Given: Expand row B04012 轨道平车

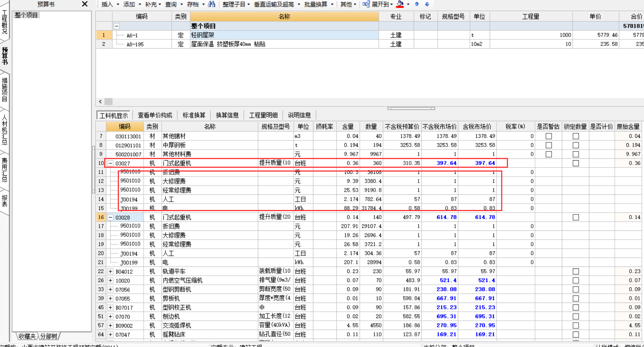Looking at the screenshot, I should (110, 271).
